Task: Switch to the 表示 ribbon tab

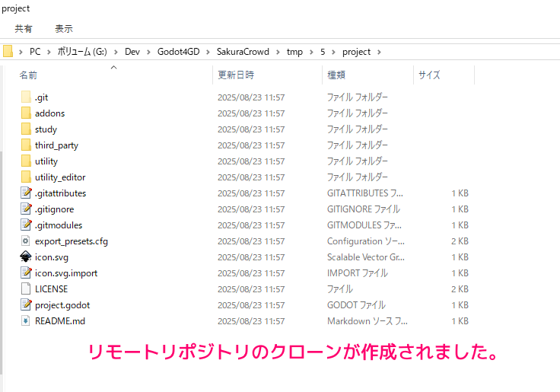Action: pos(63,28)
